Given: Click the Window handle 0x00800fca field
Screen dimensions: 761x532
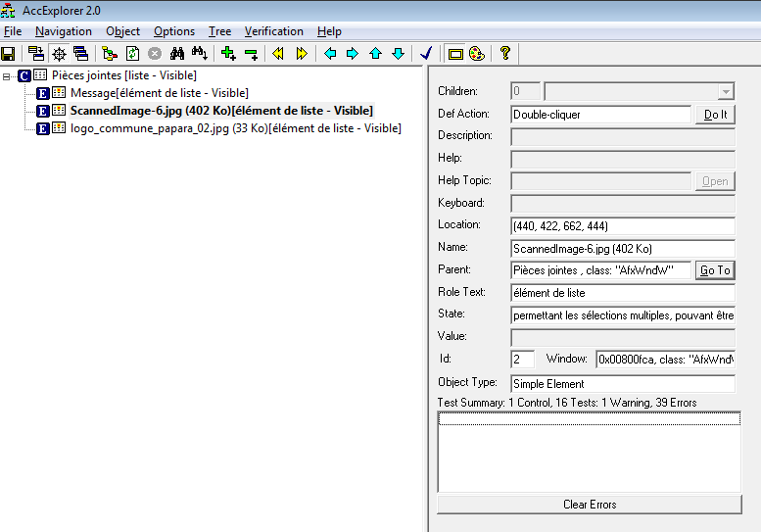Looking at the screenshot, I should point(665,360).
